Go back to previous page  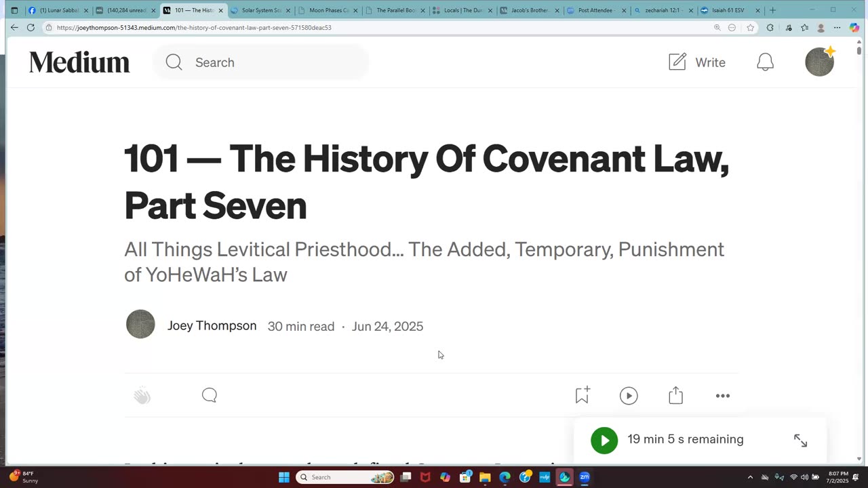(14, 28)
